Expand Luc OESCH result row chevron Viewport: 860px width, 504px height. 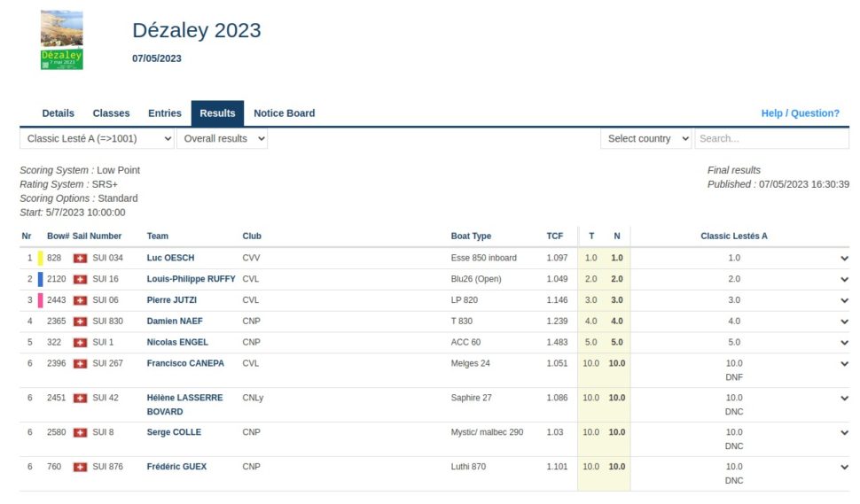844,258
